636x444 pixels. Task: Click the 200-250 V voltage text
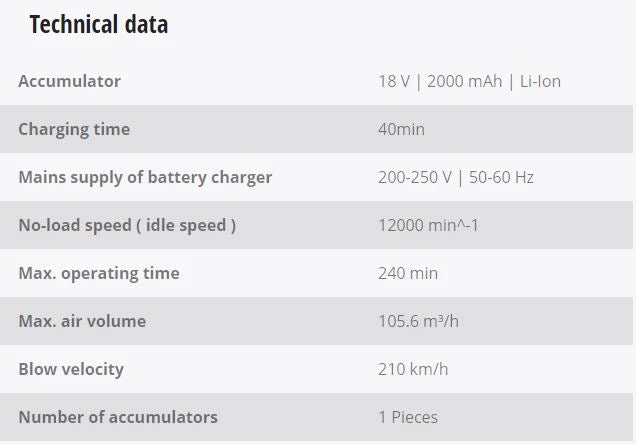[x=413, y=177]
